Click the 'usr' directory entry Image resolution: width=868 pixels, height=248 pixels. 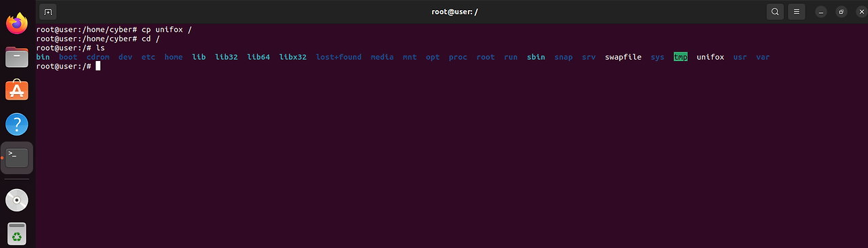pyautogui.click(x=740, y=57)
